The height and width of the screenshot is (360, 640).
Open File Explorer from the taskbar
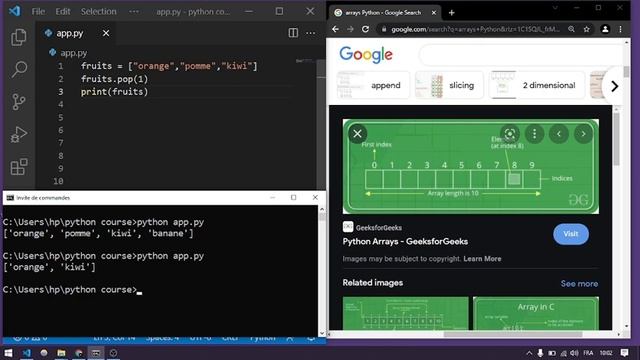[x=61, y=353]
